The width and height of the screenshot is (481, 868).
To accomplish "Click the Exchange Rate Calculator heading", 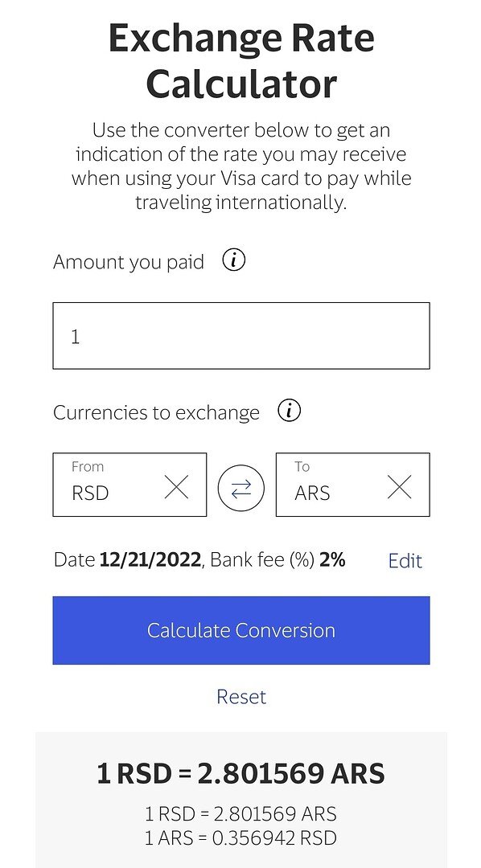I will [x=241, y=61].
